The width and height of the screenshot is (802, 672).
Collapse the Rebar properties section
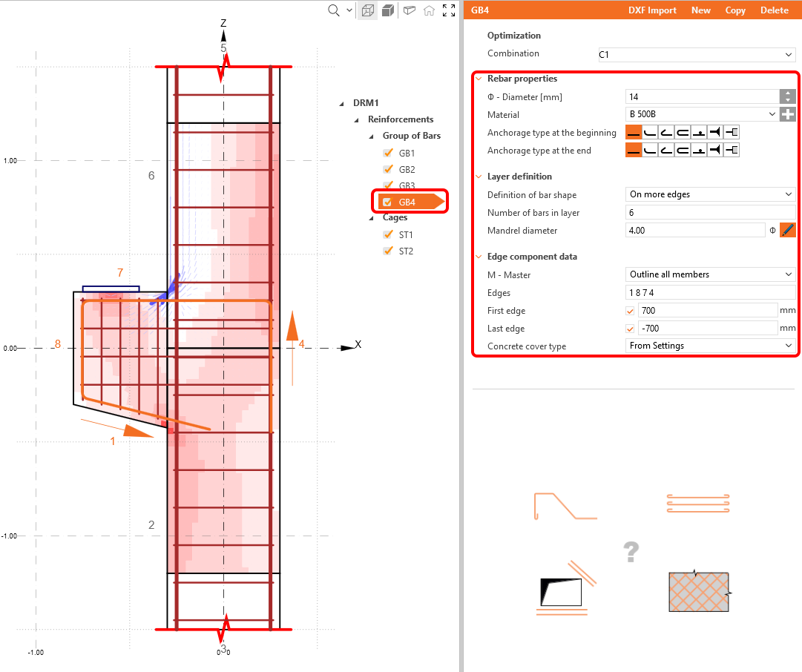pos(479,78)
